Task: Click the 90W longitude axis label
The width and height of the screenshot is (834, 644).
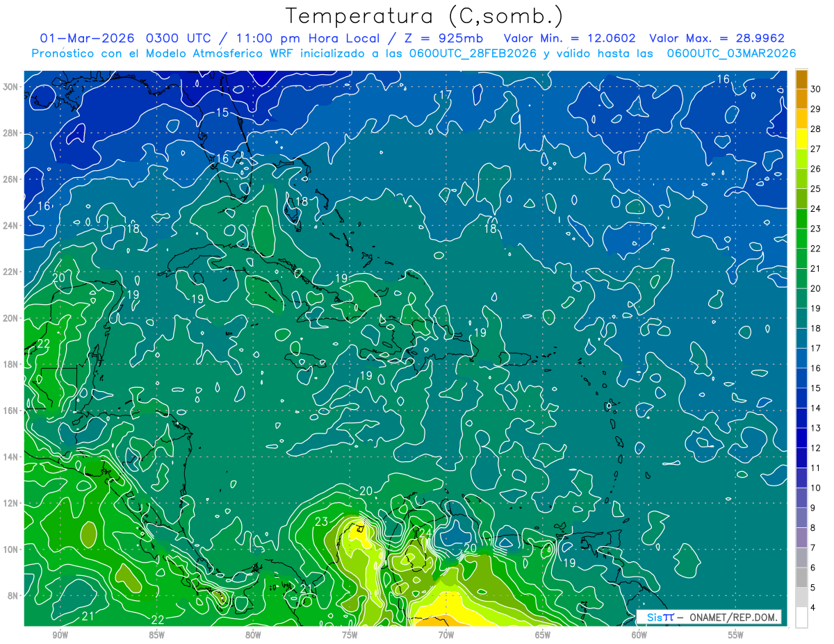Action: pos(60,635)
